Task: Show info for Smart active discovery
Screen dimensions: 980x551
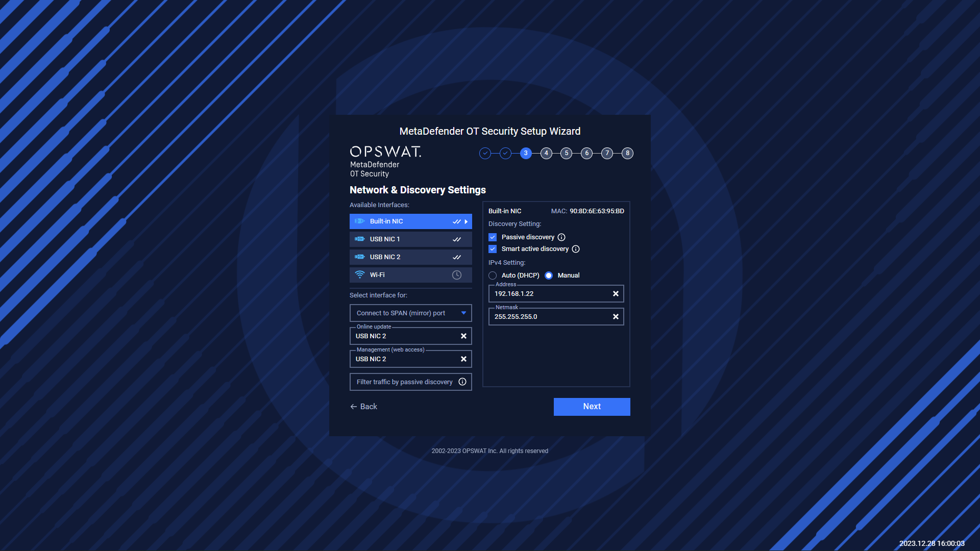Action: click(576, 249)
